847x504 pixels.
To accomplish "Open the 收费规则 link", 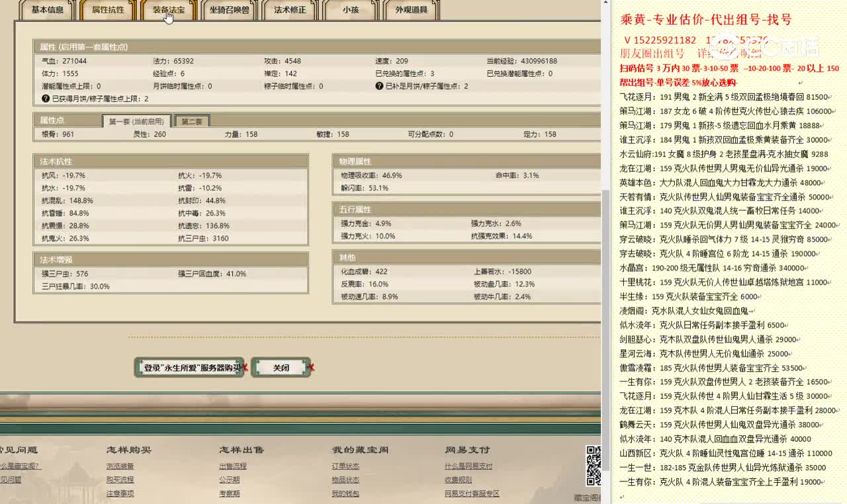I will (x=458, y=480).
